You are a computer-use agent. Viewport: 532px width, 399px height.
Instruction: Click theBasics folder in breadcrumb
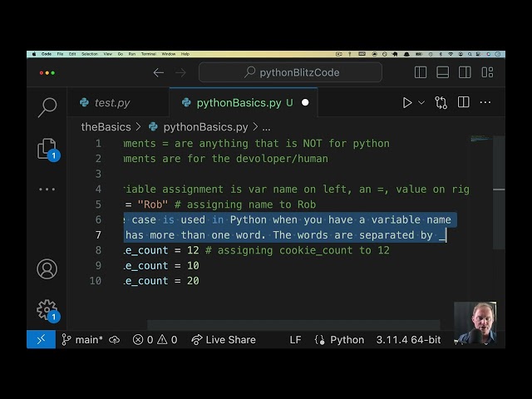(106, 127)
